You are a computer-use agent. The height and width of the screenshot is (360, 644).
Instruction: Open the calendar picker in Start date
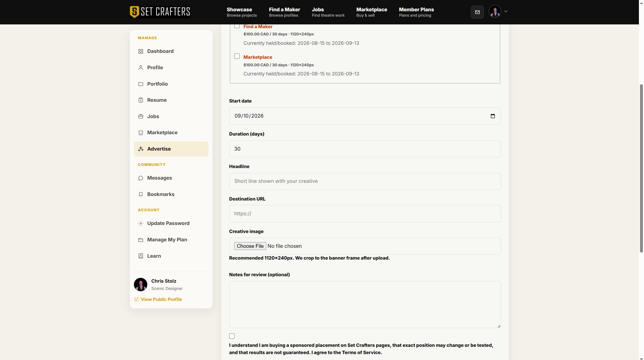493,116
